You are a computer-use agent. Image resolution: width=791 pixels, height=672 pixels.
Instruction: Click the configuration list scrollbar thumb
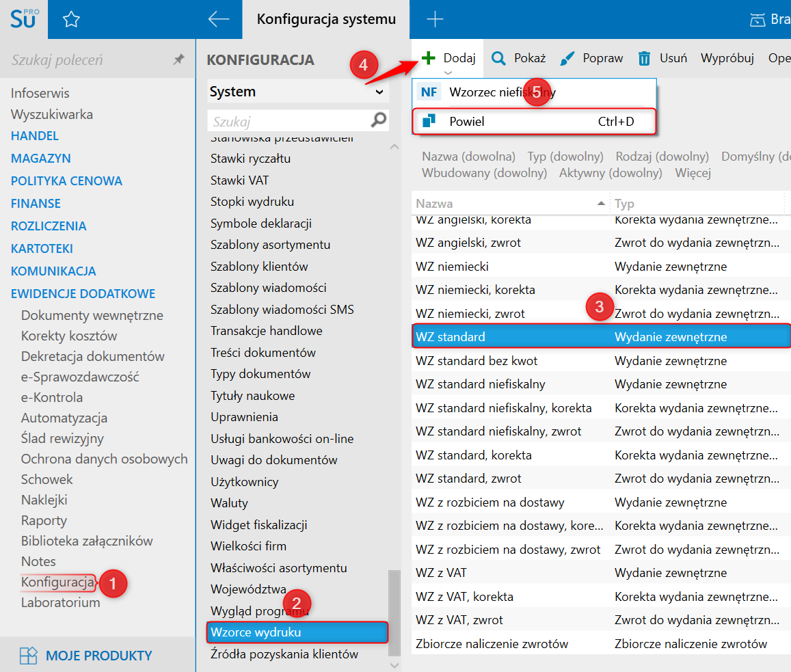pos(394,613)
